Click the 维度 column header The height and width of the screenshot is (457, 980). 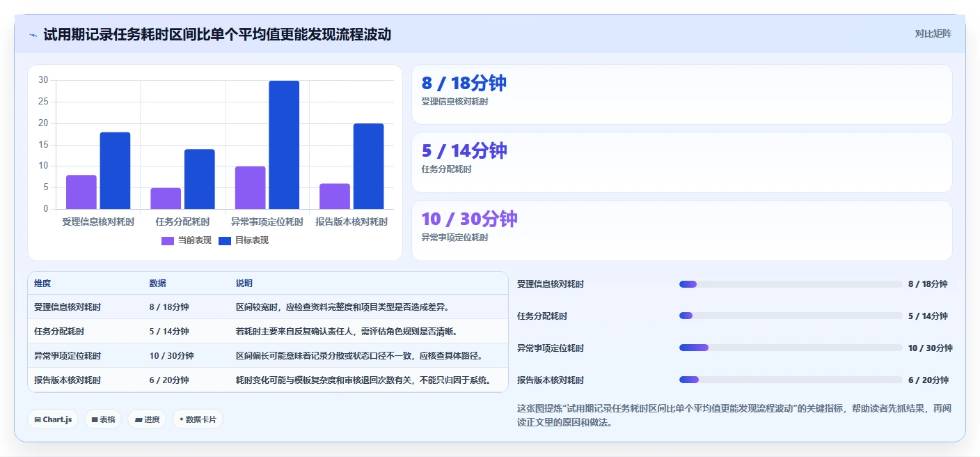point(42,284)
